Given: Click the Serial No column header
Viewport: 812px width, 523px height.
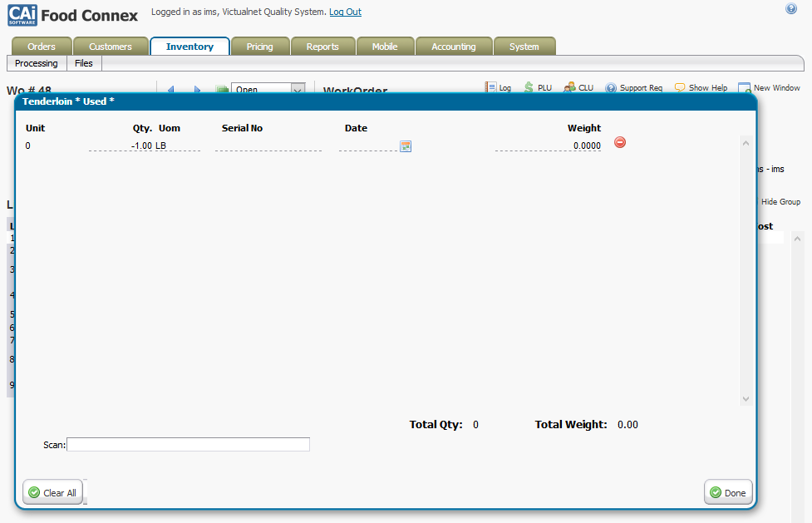Looking at the screenshot, I should 243,128.
